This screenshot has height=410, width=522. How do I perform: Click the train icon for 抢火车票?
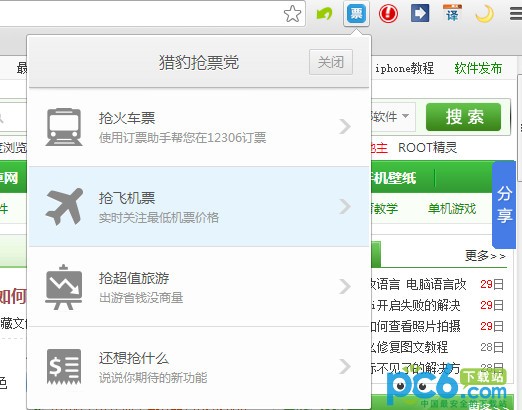[64, 127]
